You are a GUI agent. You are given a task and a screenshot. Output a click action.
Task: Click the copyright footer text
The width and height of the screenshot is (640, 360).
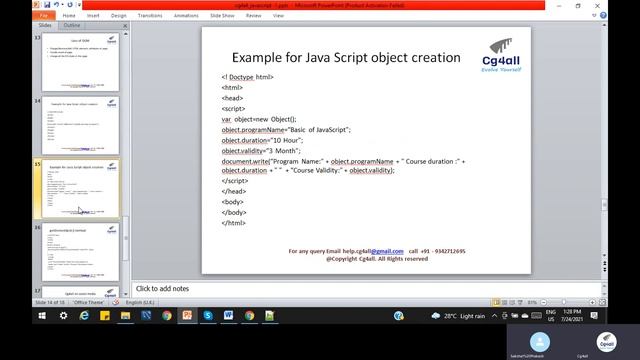tap(377, 259)
